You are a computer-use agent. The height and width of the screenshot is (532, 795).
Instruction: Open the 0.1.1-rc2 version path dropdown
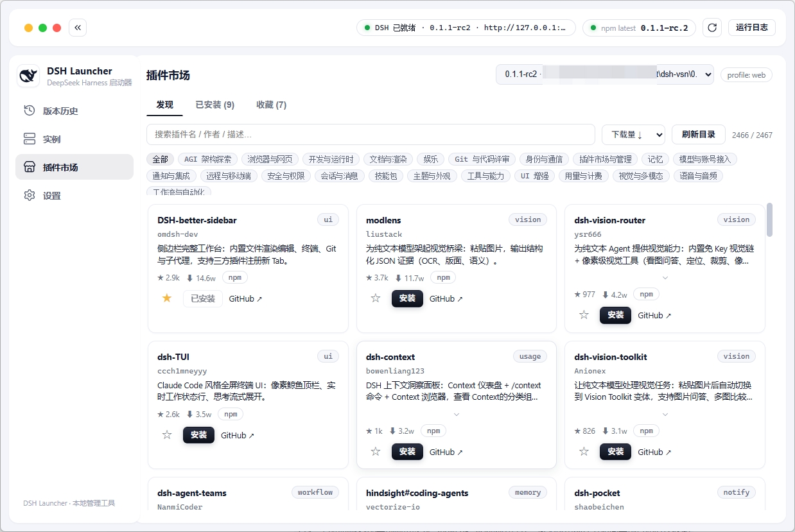(604, 74)
